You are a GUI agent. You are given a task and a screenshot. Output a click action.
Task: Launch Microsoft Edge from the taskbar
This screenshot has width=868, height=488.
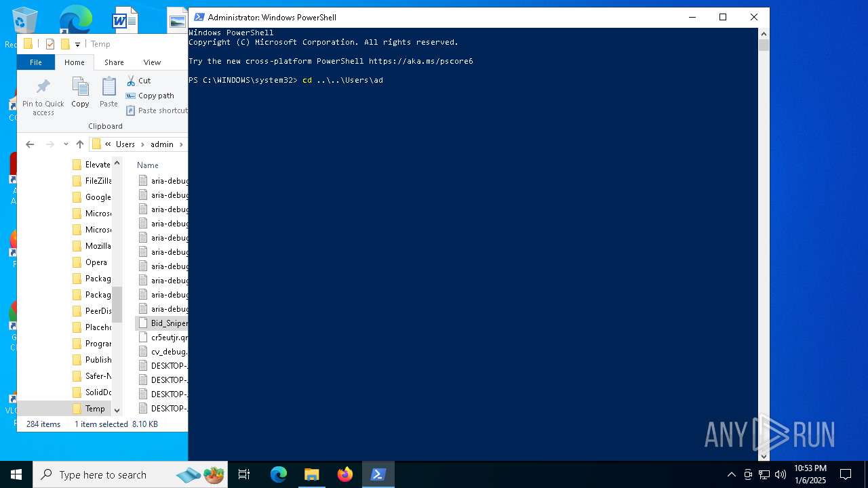point(278,474)
